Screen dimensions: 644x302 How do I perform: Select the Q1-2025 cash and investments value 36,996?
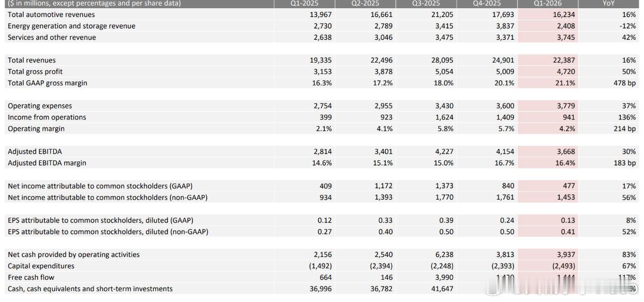tap(320, 289)
